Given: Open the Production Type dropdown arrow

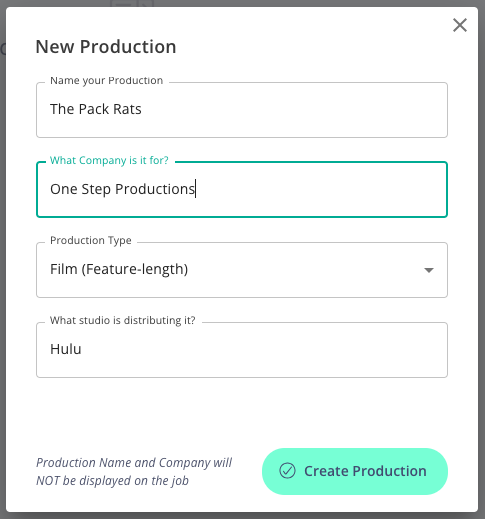Looking at the screenshot, I should click(429, 270).
